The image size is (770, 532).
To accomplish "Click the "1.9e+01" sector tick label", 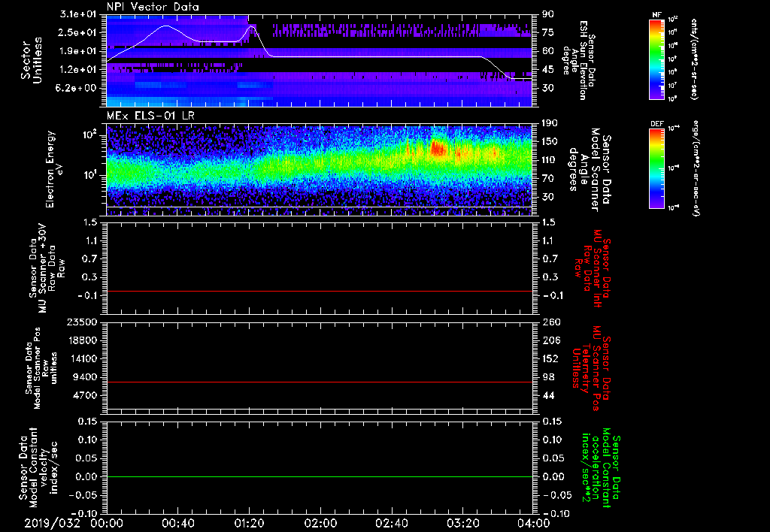I will [x=80, y=51].
